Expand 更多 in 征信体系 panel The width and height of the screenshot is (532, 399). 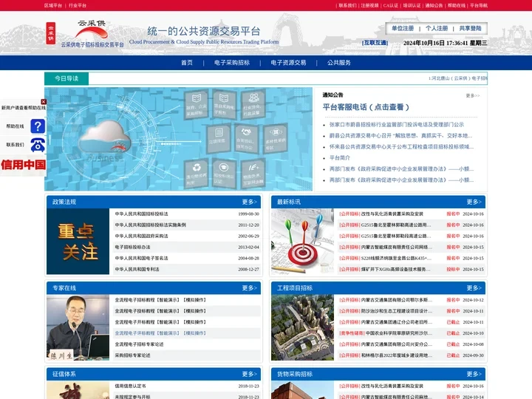pos(250,374)
